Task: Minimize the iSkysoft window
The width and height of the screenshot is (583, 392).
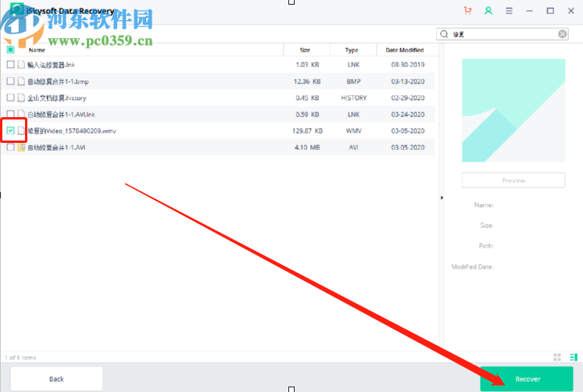Action: 529,11
